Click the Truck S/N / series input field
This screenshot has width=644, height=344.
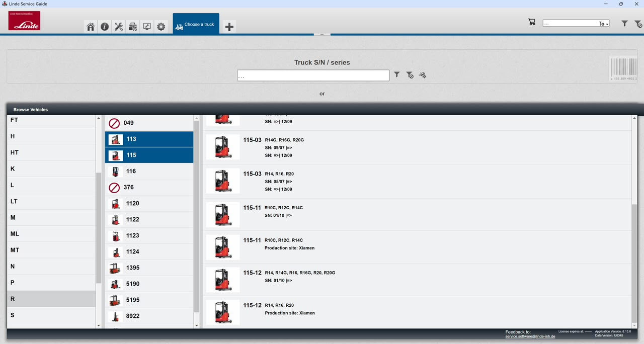pos(313,75)
